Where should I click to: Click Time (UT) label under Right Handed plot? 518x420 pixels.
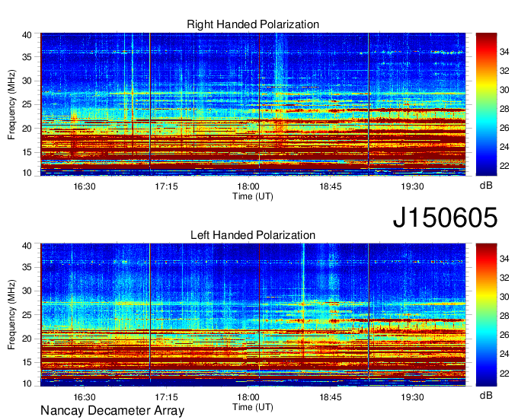pyautogui.click(x=253, y=196)
